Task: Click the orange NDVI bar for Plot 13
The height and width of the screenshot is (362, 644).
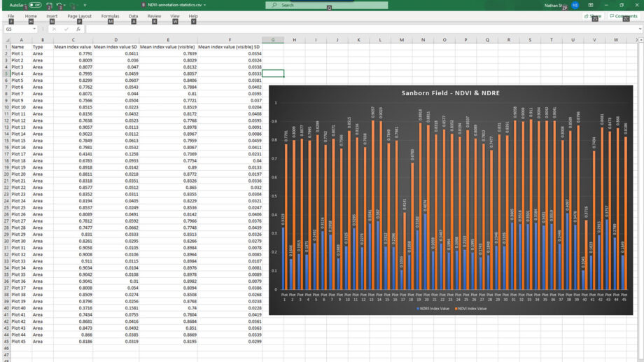Action: [x=373, y=204]
